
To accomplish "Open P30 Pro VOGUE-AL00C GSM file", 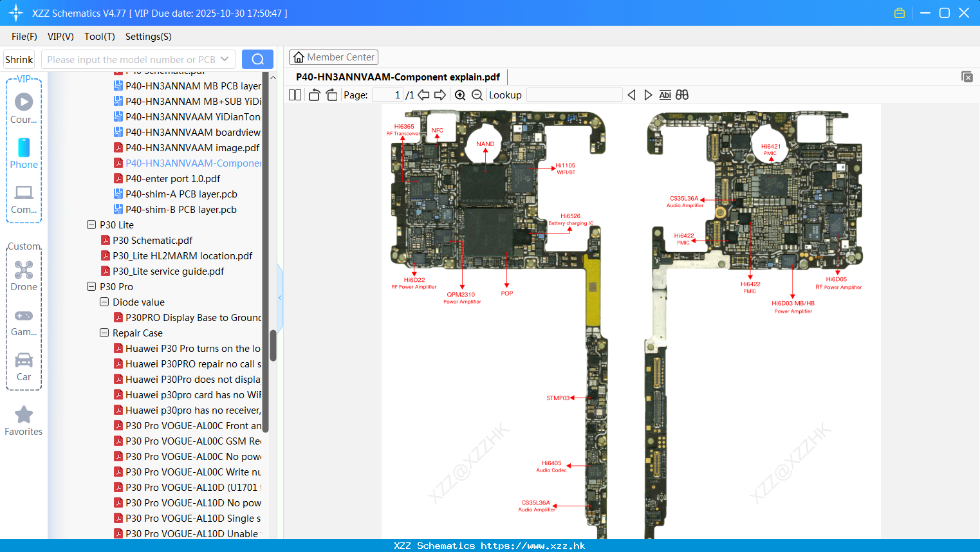I will 187,441.
